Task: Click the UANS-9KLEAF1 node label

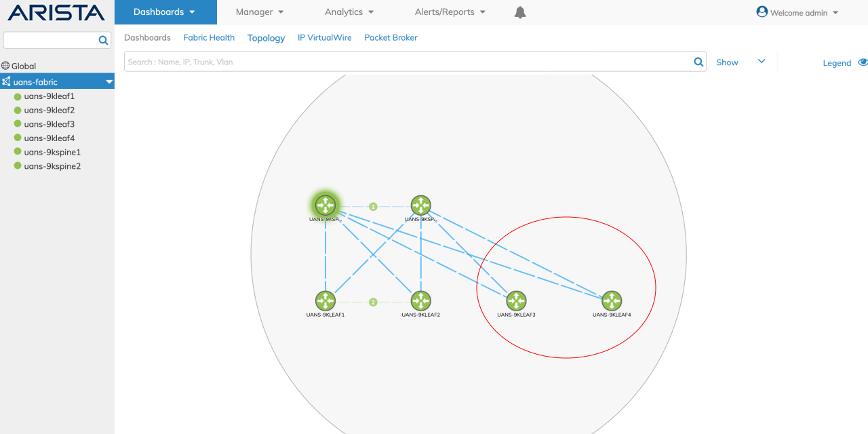Action: coord(325,315)
